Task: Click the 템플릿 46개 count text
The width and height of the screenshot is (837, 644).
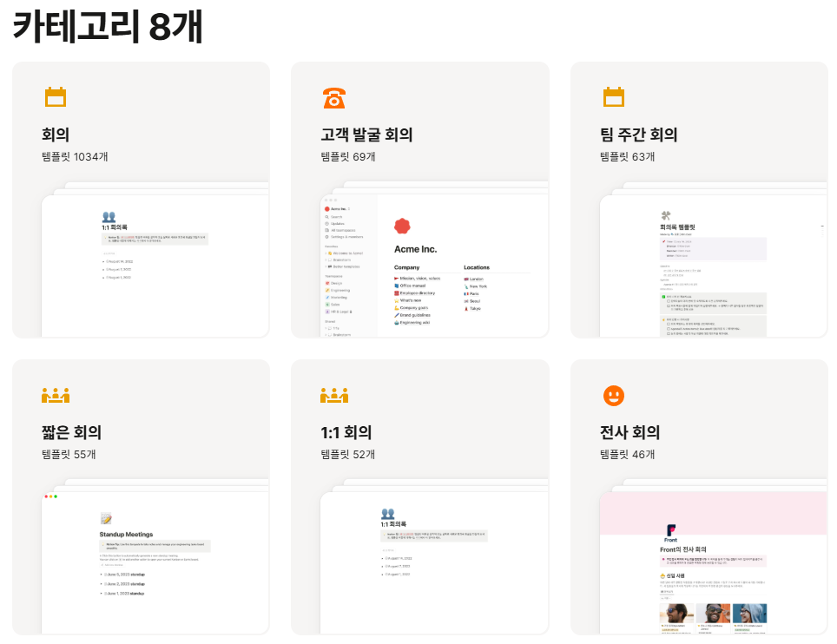Action: (627, 454)
